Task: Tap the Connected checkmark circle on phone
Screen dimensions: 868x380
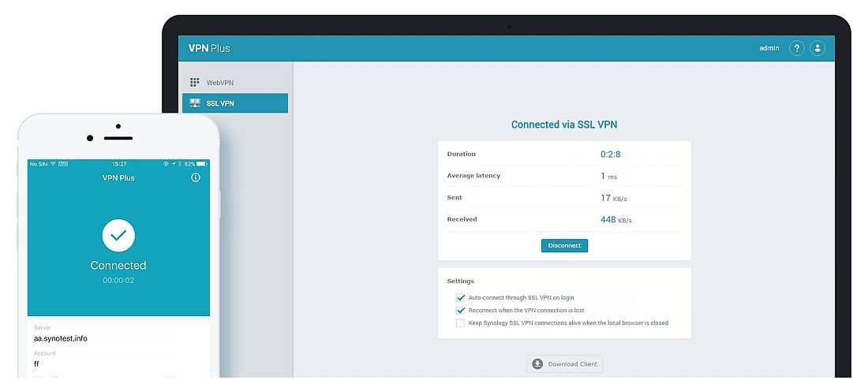Action: coord(118,236)
